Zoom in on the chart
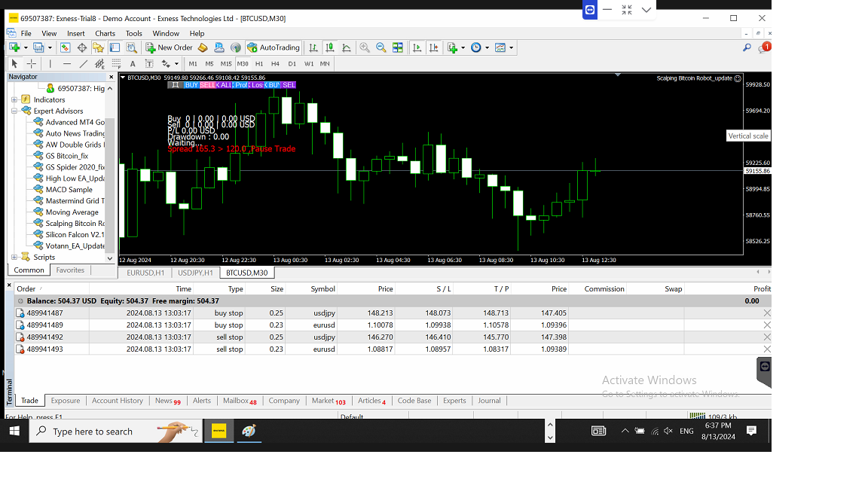This screenshot has height=488, width=868. point(365,47)
